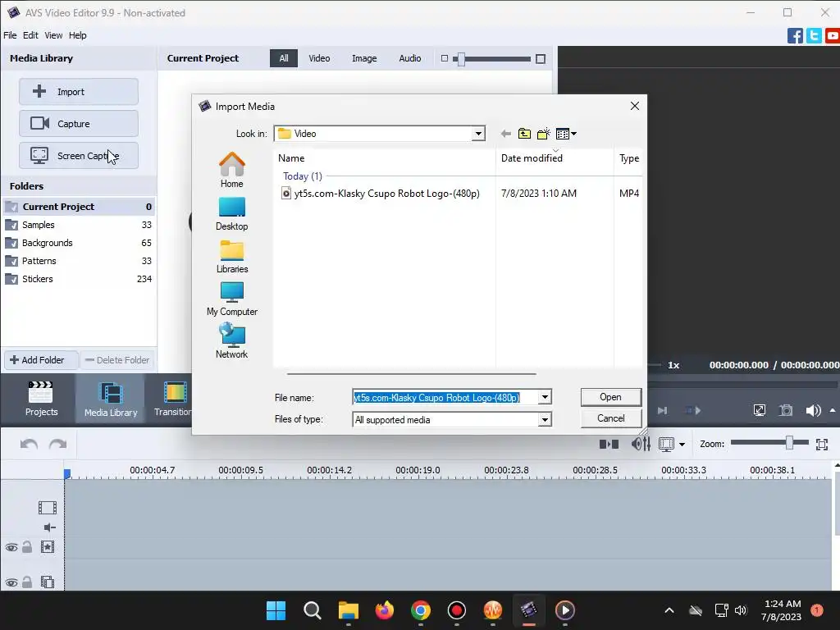Click the Capture button
Screen dimensions: 840x630
point(79,124)
